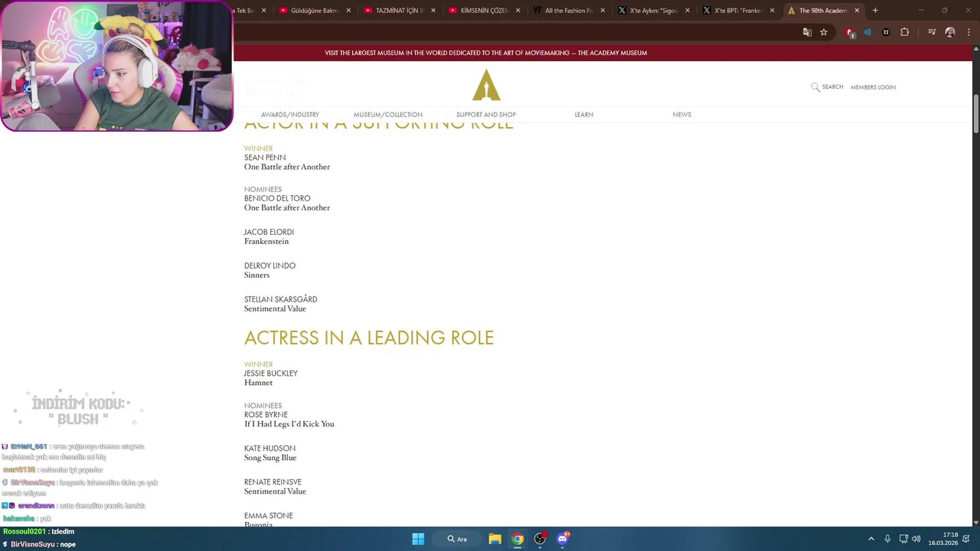Image resolution: width=980 pixels, height=551 pixels.
Task: Open the Chrome profile avatar
Action: click(950, 32)
